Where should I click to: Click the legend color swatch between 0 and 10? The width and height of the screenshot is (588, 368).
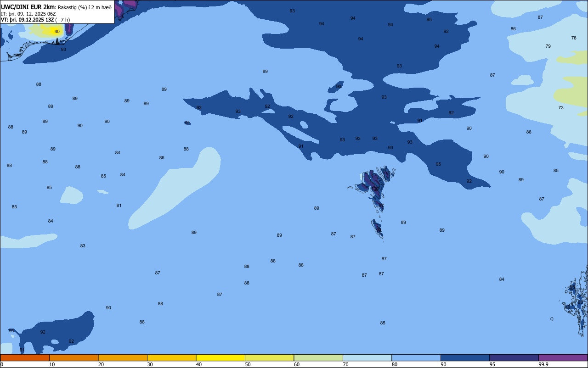click(25, 357)
